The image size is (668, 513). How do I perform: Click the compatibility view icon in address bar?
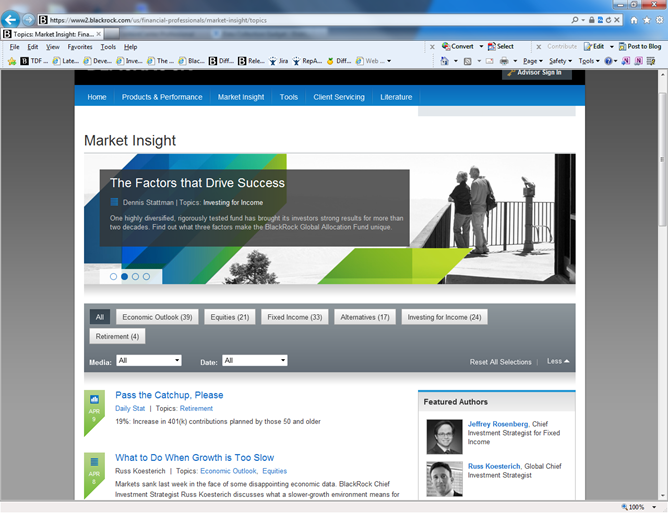pos(600,20)
